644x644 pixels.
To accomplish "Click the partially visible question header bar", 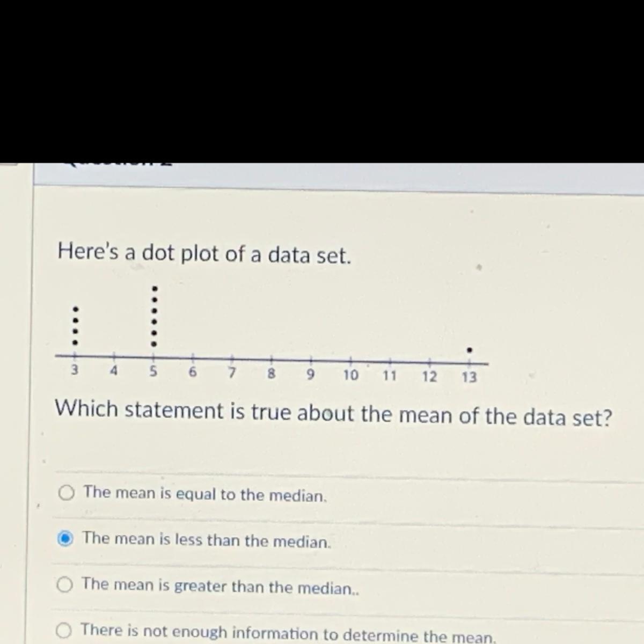I will tap(339, 175).
